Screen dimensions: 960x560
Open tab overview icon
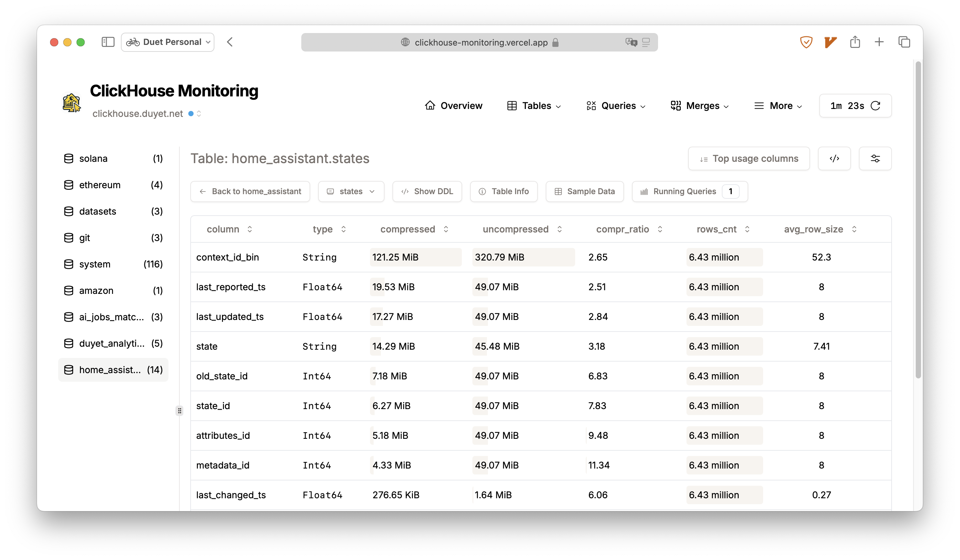coord(904,42)
